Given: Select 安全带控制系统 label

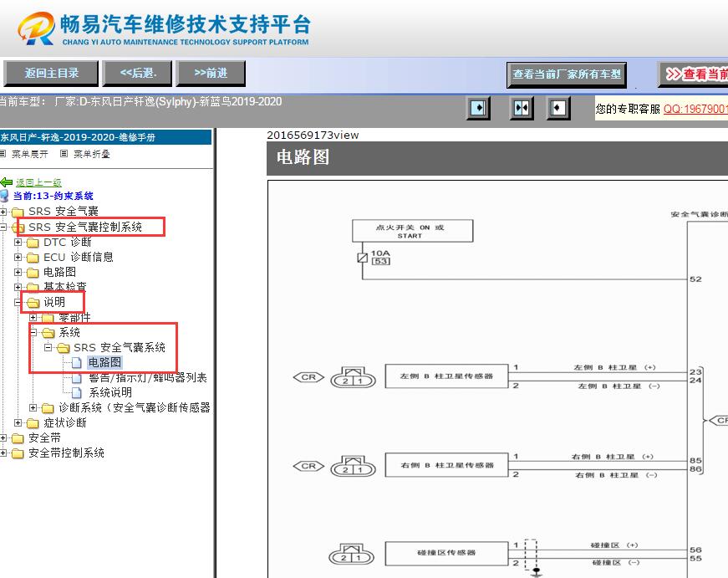Looking at the screenshot, I should click(66, 453).
